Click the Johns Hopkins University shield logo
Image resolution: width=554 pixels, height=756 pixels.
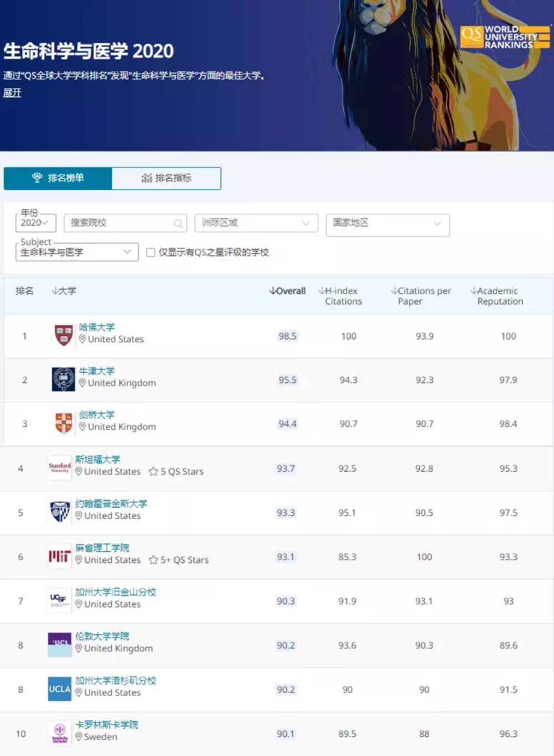(59, 512)
